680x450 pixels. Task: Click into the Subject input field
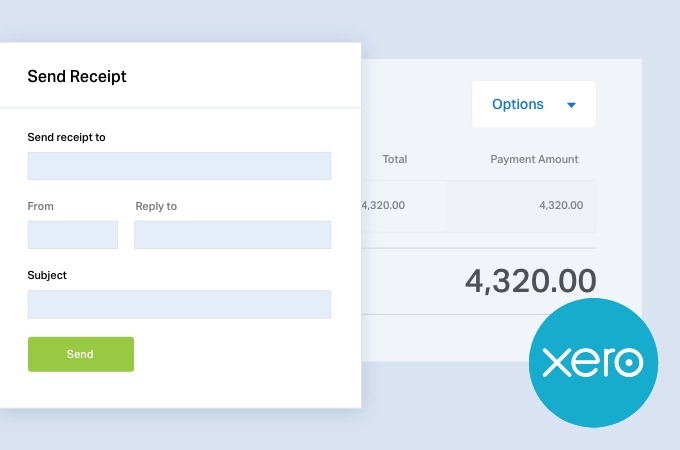coord(179,304)
